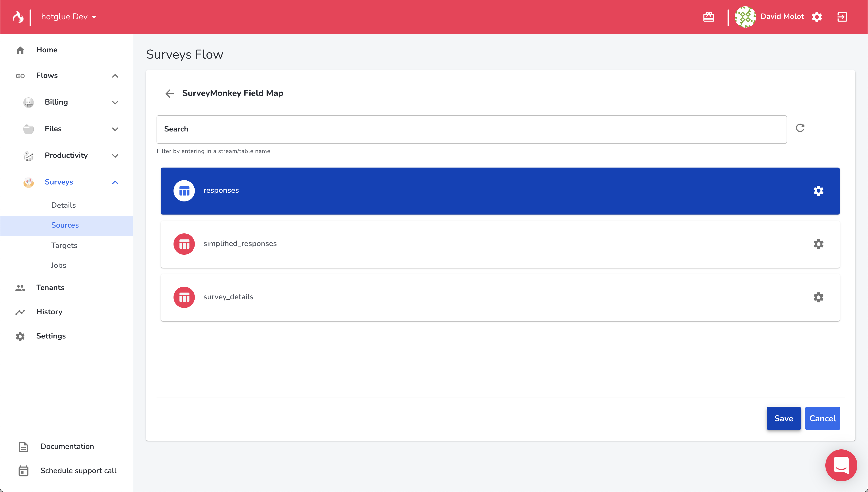Open gear for simplified_responses stream

818,244
